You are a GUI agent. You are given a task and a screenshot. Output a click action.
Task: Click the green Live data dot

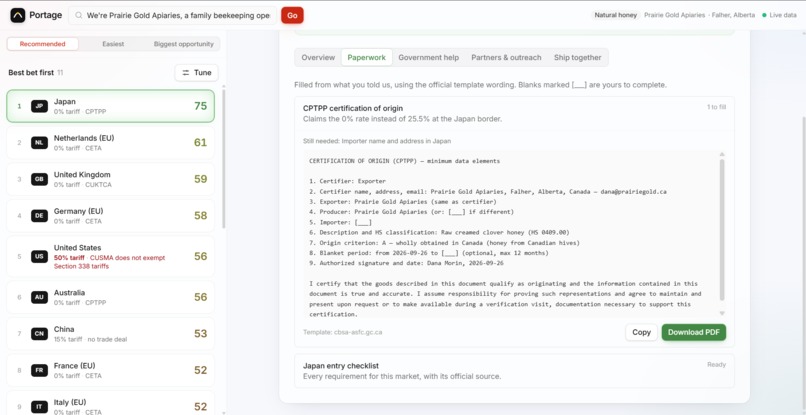pyautogui.click(x=764, y=15)
